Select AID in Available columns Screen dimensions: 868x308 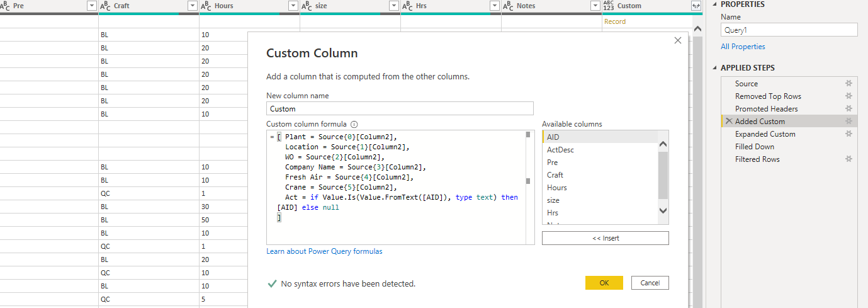click(x=600, y=137)
